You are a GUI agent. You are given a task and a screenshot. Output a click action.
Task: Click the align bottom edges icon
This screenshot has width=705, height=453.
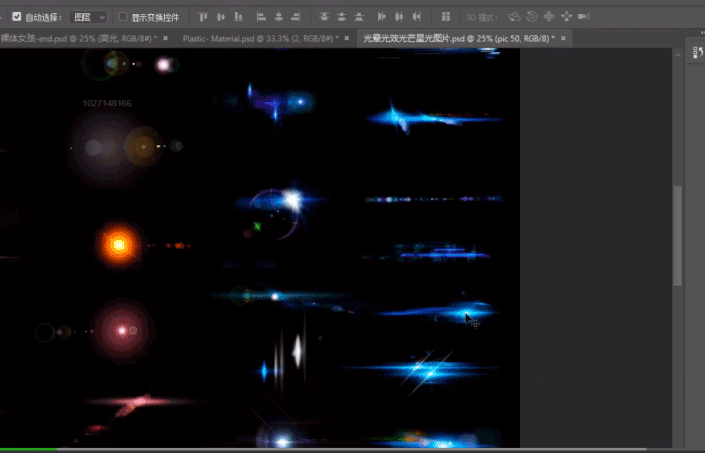click(x=238, y=17)
